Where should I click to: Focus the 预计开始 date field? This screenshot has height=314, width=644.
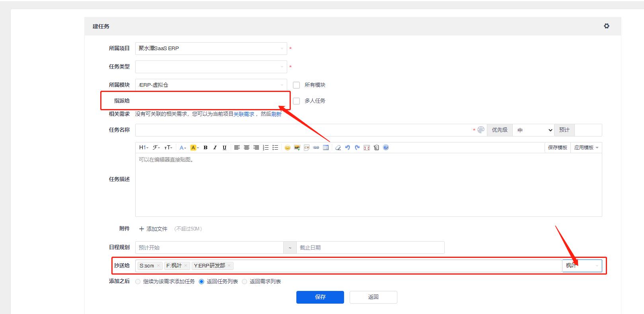(209, 248)
